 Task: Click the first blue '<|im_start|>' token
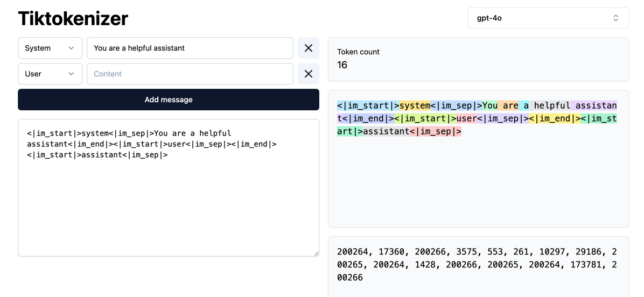[x=368, y=105]
